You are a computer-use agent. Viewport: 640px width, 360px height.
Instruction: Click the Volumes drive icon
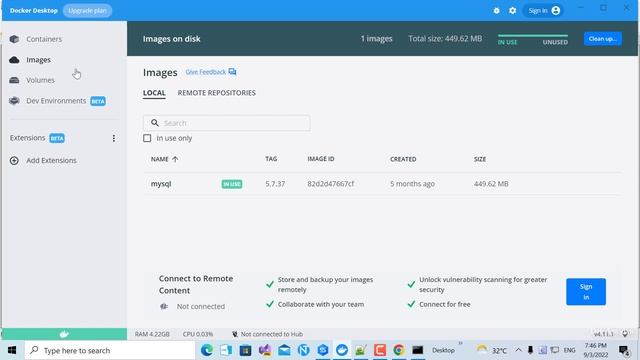click(x=14, y=80)
